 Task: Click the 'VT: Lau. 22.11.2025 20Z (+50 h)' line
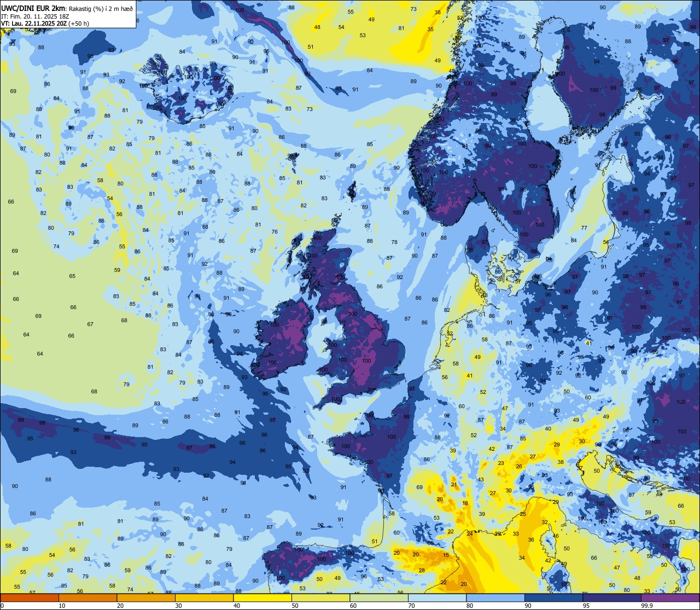[45, 24]
